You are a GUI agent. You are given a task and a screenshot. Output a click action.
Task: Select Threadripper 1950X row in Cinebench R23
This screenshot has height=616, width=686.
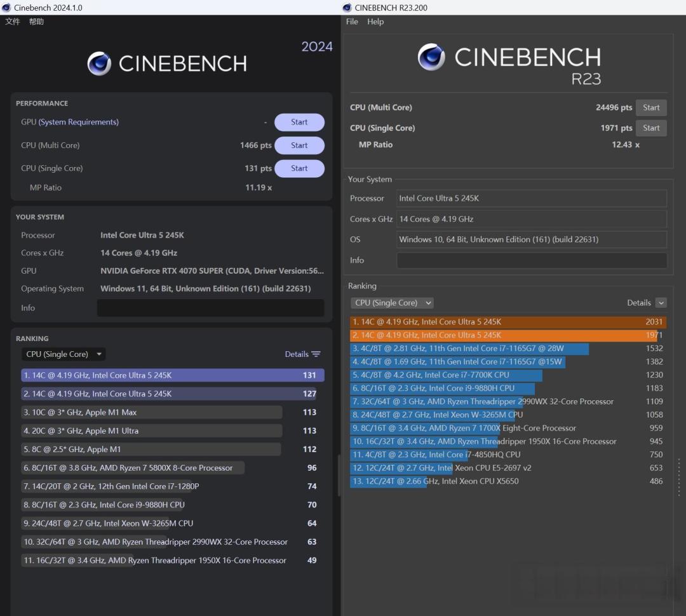pos(508,441)
